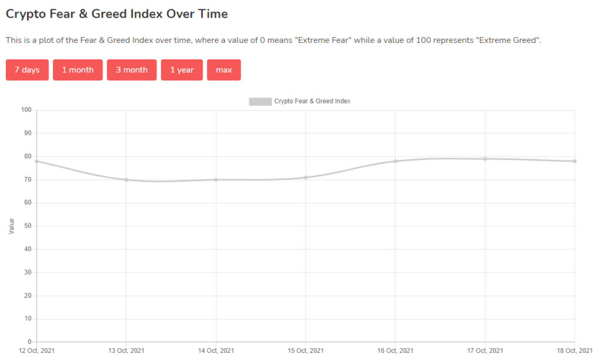
Task: Click the Value y-axis title
Action: click(12, 226)
